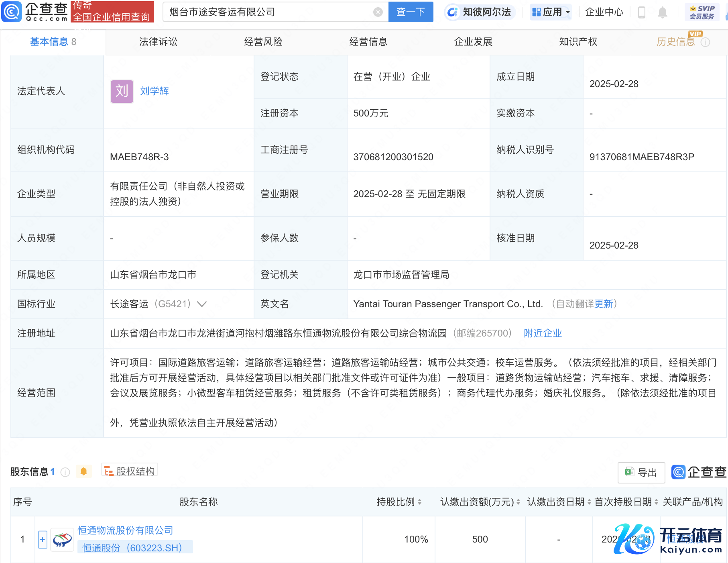This screenshot has height=563, width=728.
Task: Open the 附近企业 link
Action: pyautogui.click(x=543, y=333)
